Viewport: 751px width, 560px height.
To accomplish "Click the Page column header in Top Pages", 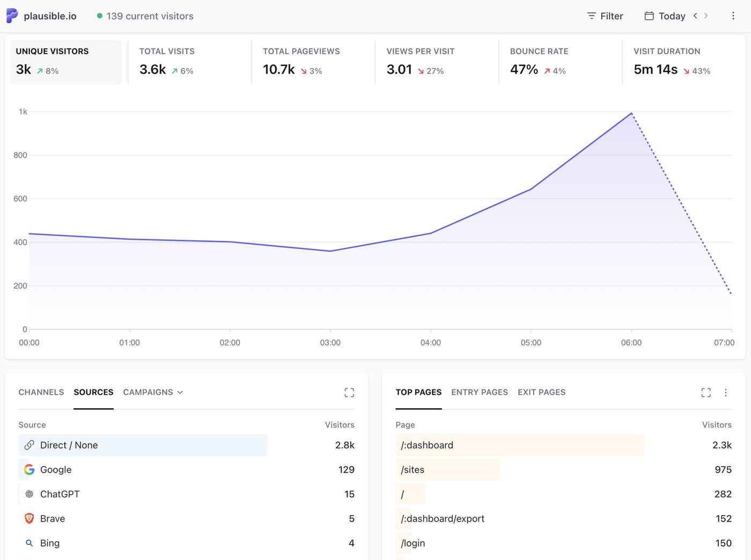I will click(405, 425).
